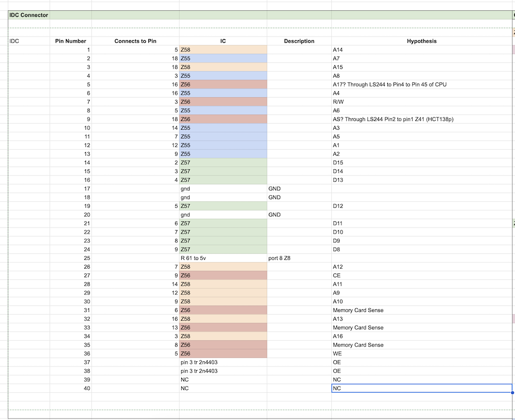This screenshot has height=420, width=515.
Task: Select the Z56 IC cell for pin 5
Action: [223, 84]
